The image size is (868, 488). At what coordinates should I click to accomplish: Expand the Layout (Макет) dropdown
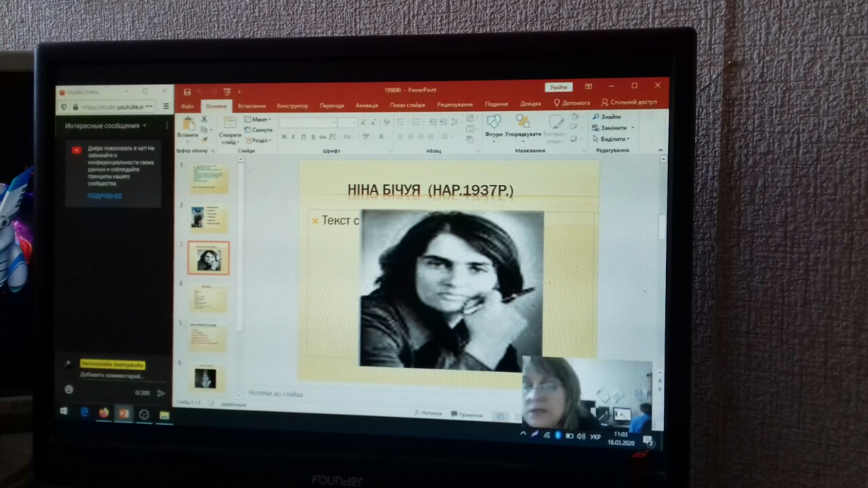[x=258, y=119]
